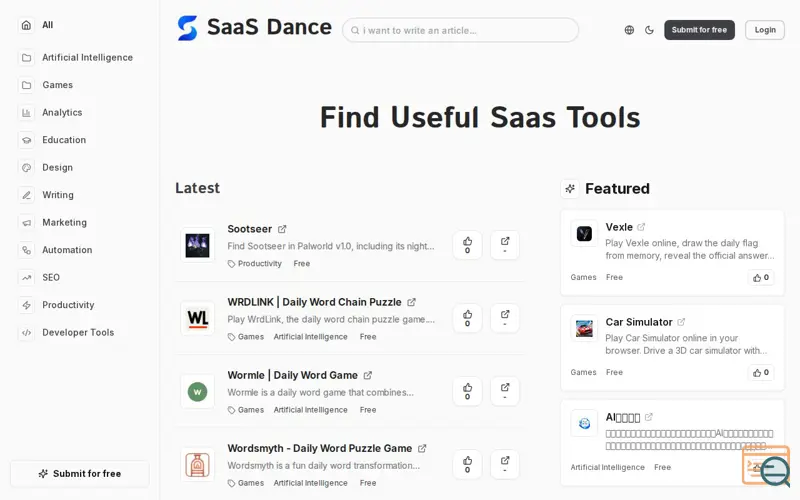Open Wormle visit-site button on right
Image resolution: width=800 pixels, height=500 pixels.
(505, 391)
